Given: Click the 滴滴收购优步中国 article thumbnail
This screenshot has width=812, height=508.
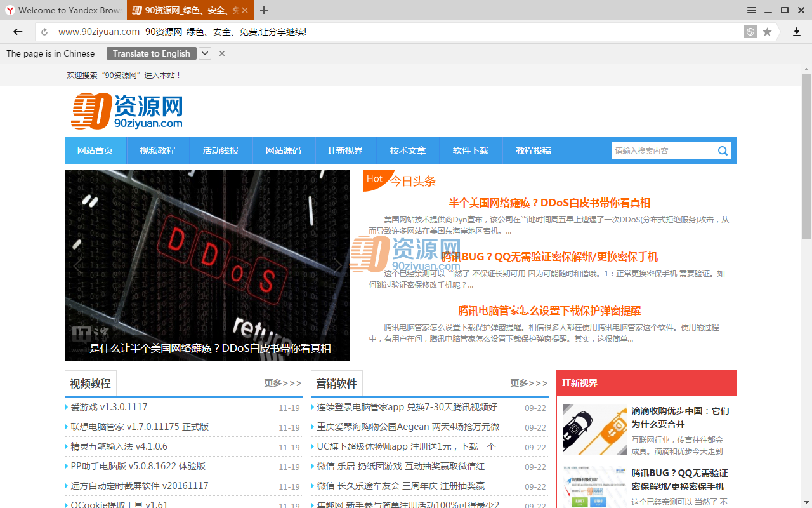Looking at the screenshot, I should click(595, 429).
